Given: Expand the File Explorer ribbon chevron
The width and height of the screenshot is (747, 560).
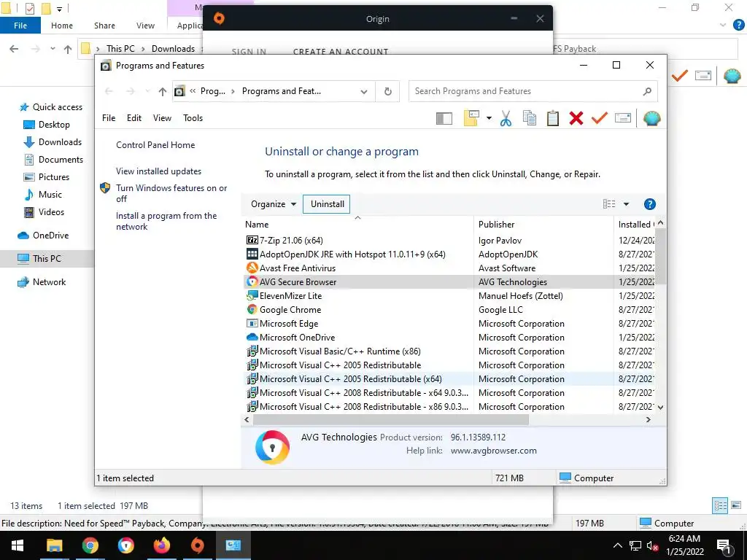Looking at the screenshot, I should [723, 26].
